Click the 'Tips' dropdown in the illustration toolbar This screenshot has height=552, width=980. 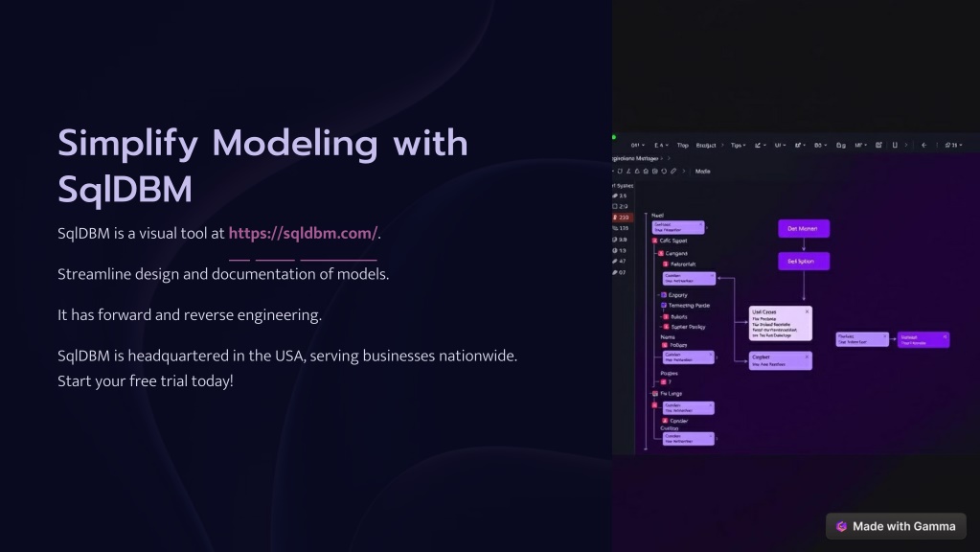[739, 145]
